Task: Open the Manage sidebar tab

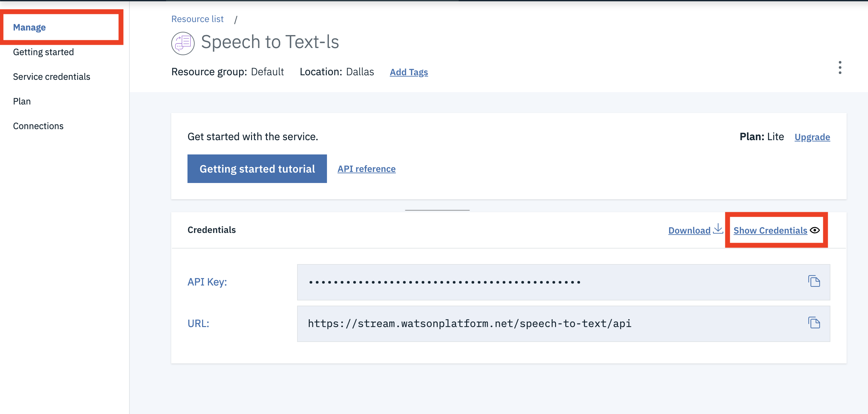Action: [29, 27]
